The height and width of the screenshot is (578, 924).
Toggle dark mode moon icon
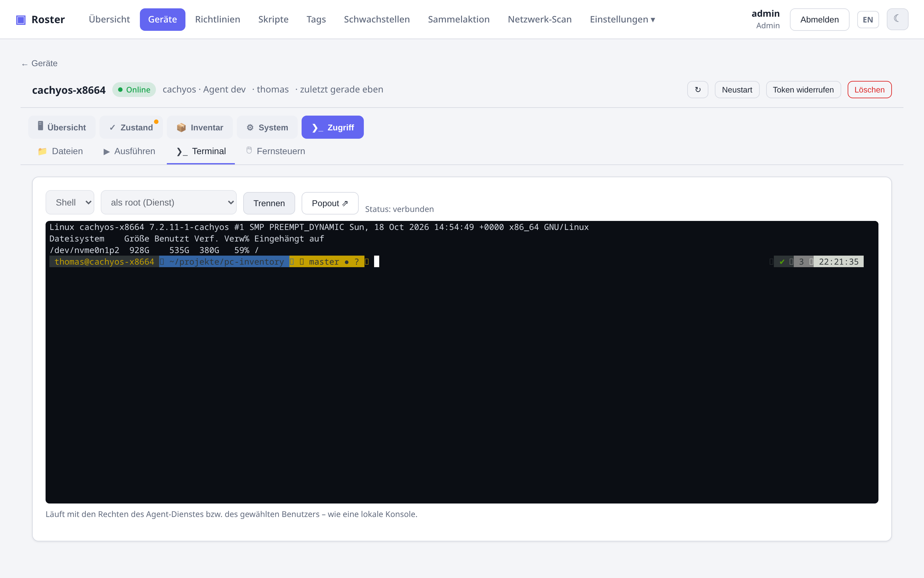[x=897, y=19]
